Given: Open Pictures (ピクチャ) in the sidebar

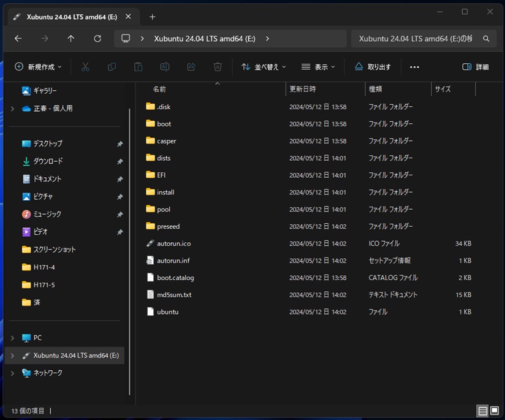Looking at the screenshot, I should (x=37, y=196).
